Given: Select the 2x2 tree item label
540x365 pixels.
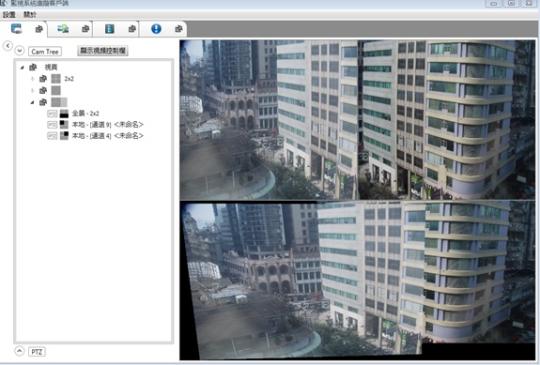Looking at the screenshot, I should pos(69,79).
